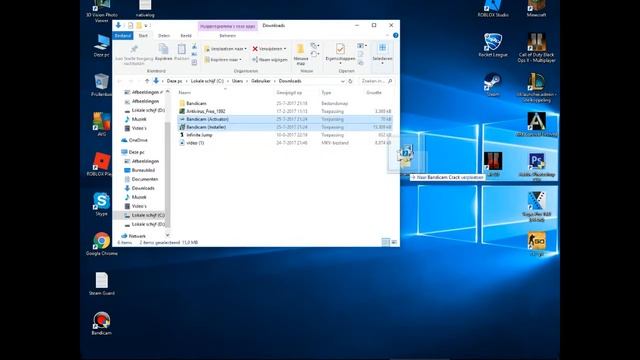Click the up arrow navigation icon
Viewport: 640px width, 360px height.
tap(147, 81)
